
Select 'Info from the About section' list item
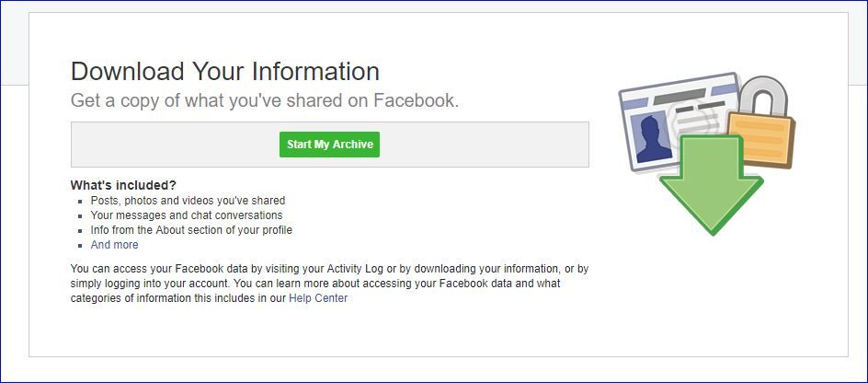191,229
